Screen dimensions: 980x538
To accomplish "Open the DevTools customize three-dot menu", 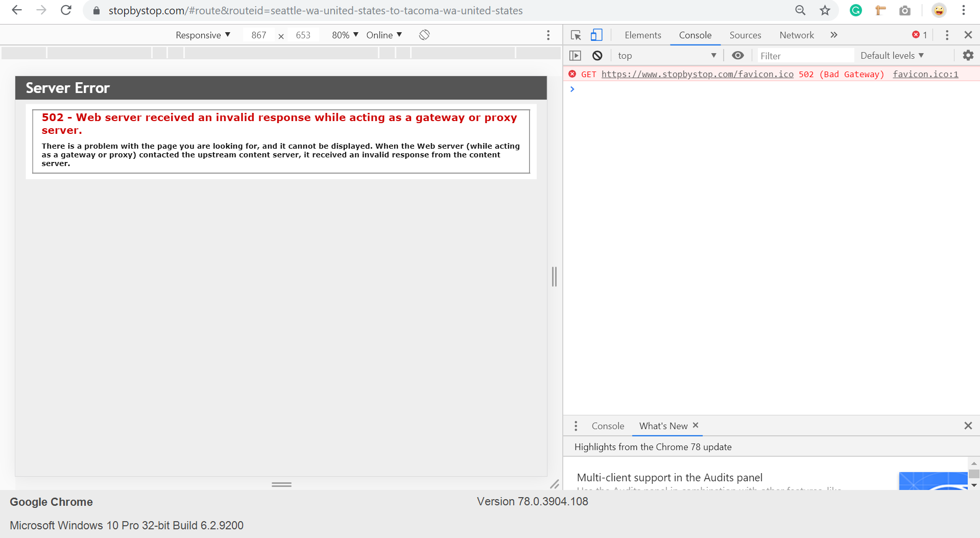I will click(x=947, y=35).
